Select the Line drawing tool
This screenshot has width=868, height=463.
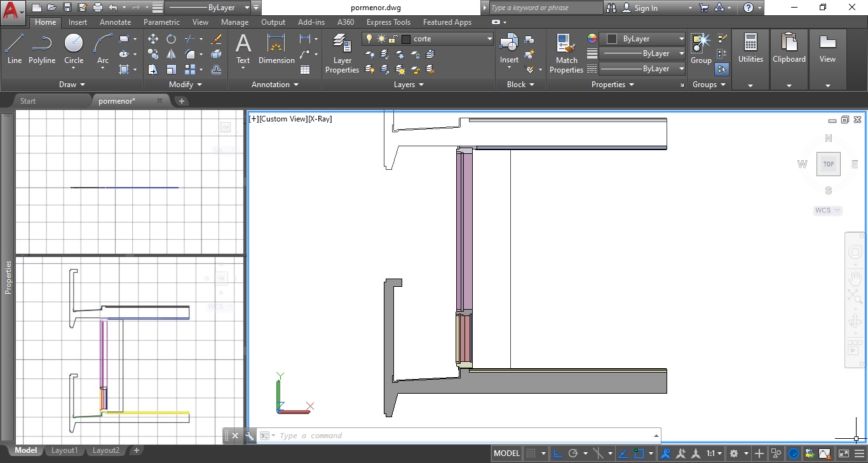point(15,50)
